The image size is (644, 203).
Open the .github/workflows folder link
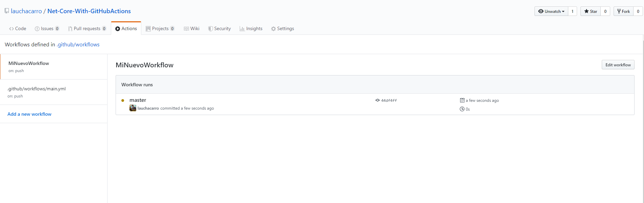click(78, 44)
